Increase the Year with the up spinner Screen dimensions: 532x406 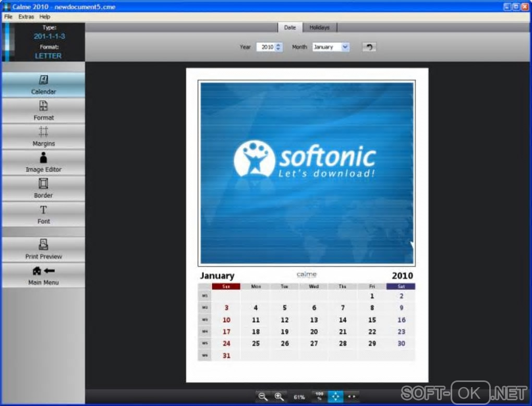tap(278, 44)
